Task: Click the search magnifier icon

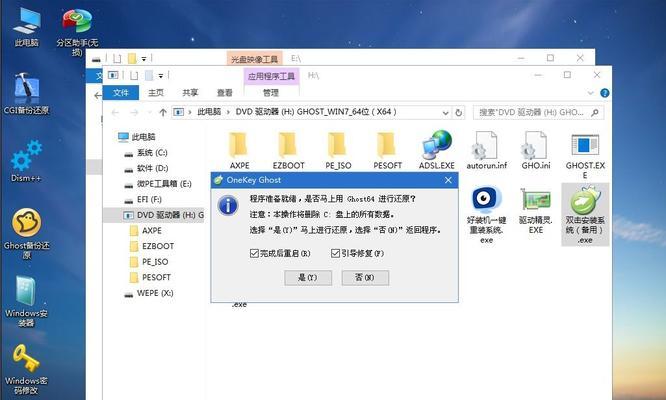Action: point(595,113)
